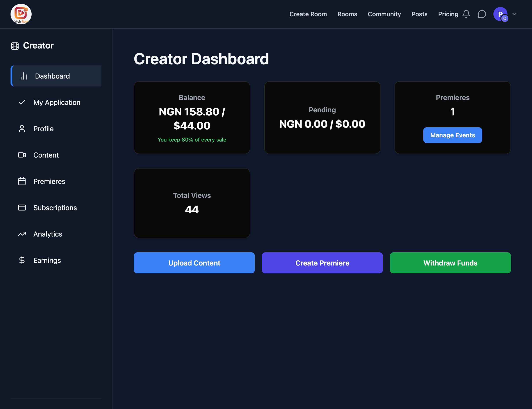The height and width of the screenshot is (409, 532).
Task: Select the Total Views card
Action: click(x=192, y=203)
